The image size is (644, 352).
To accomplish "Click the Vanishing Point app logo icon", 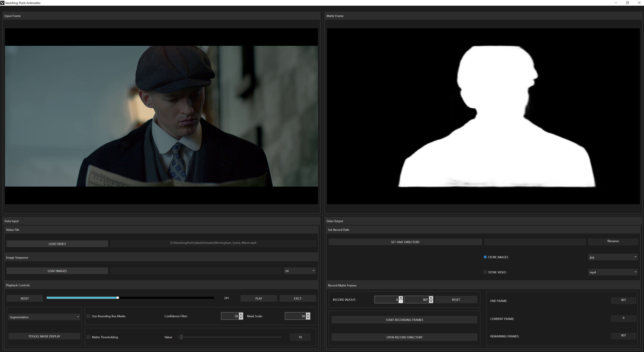I will pos(2,3).
